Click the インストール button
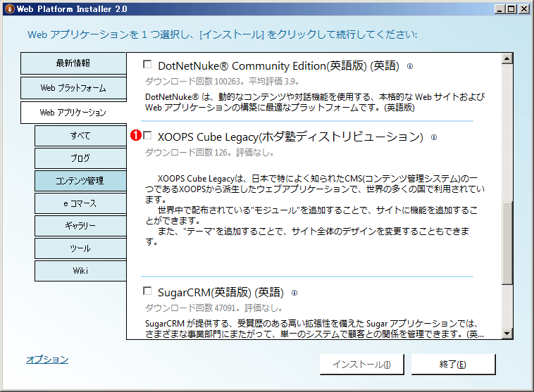The image size is (534, 392). point(361,365)
